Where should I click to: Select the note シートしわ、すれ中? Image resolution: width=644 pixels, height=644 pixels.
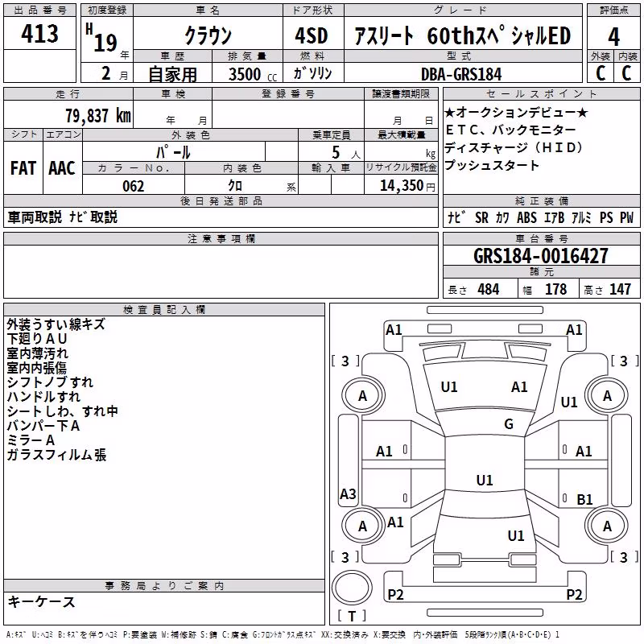(63, 411)
